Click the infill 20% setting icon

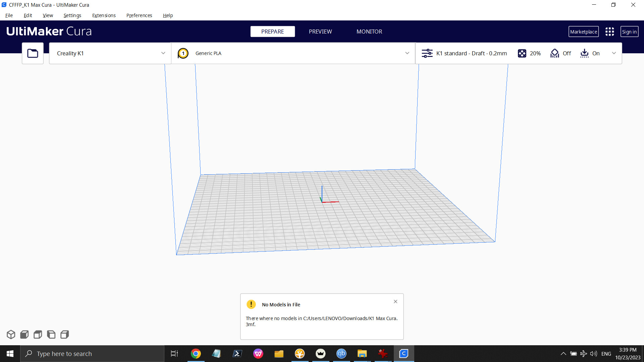click(522, 53)
